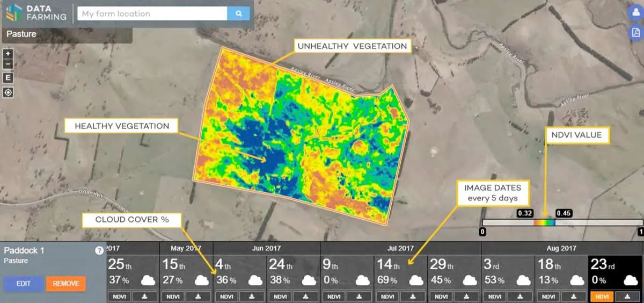The height and width of the screenshot is (303, 644).
Task: Click the 0.32 lower NDVI range handle
Action: pos(525,213)
